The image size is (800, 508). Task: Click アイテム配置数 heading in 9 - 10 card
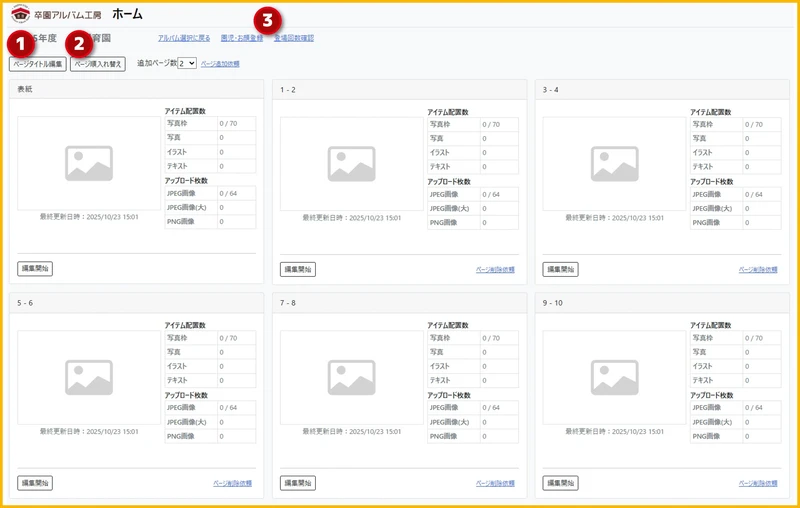pos(711,325)
